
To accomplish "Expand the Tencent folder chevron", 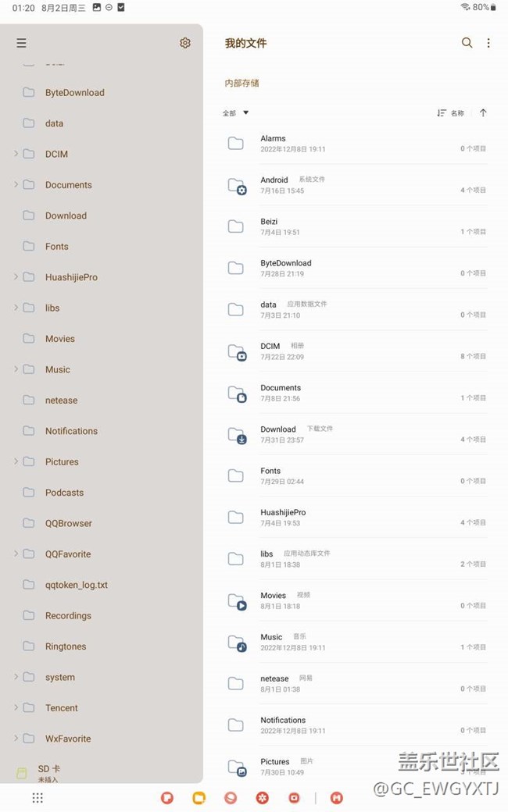I will 16,708.
